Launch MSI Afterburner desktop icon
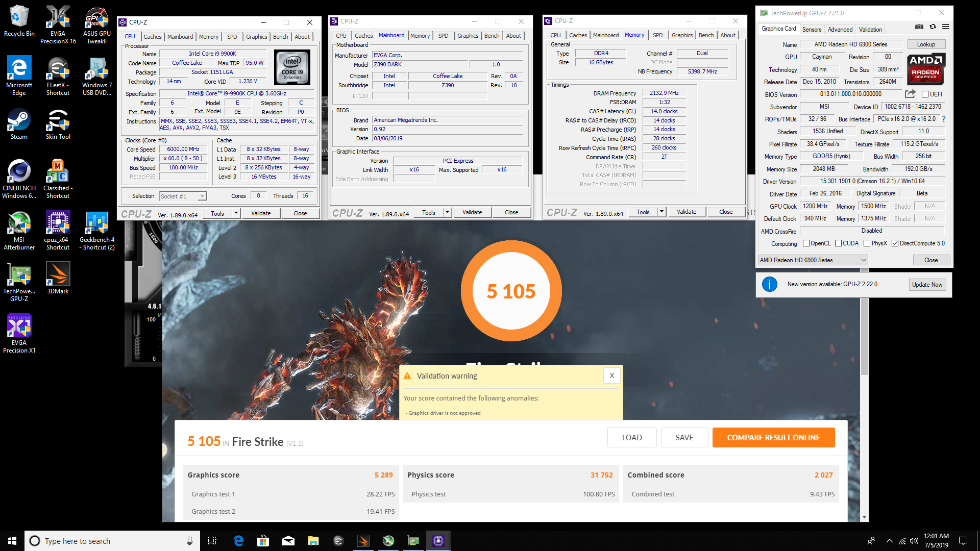 (19, 230)
